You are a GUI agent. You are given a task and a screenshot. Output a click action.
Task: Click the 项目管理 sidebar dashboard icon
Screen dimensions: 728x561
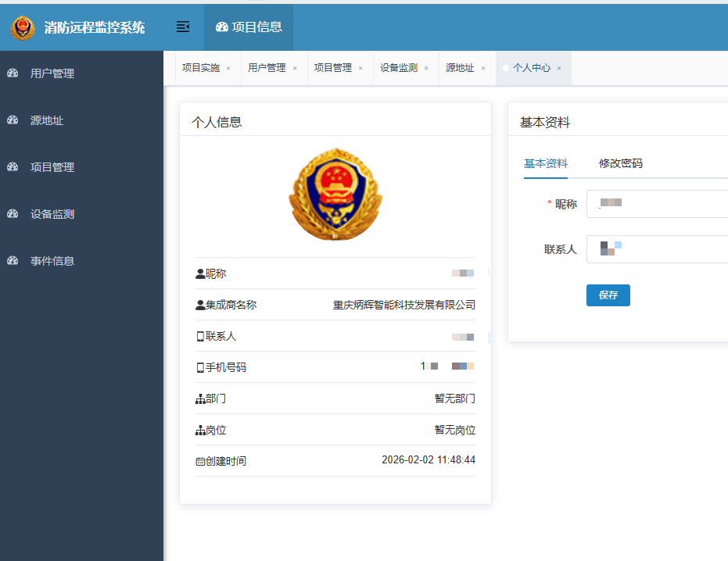(x=13, y=167)
